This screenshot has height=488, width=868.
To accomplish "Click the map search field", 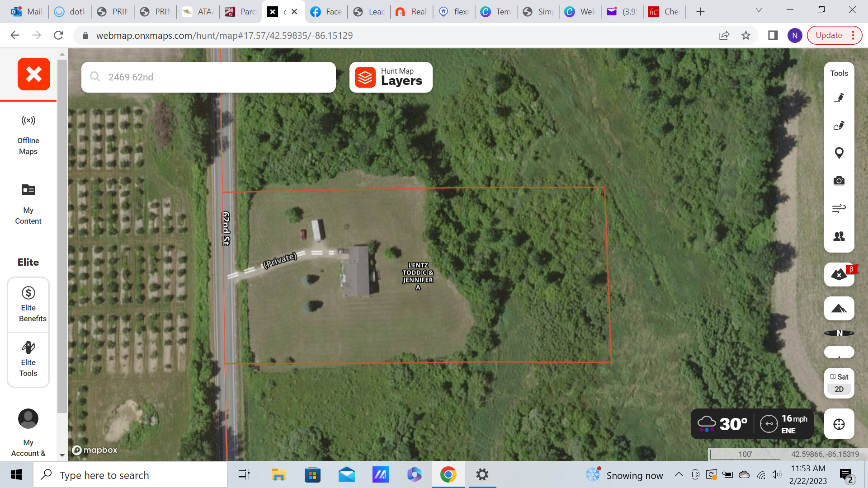I will pos(208,77).
